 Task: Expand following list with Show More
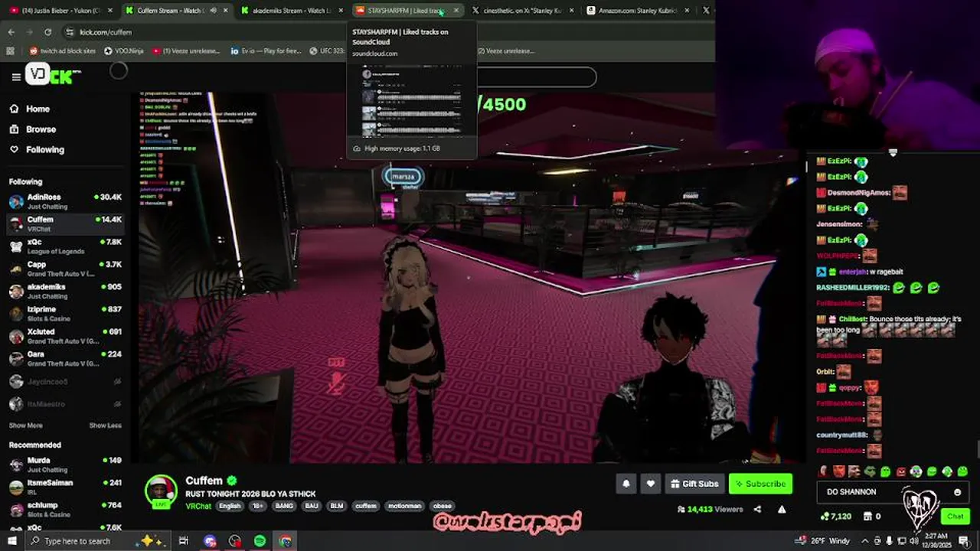26,425
